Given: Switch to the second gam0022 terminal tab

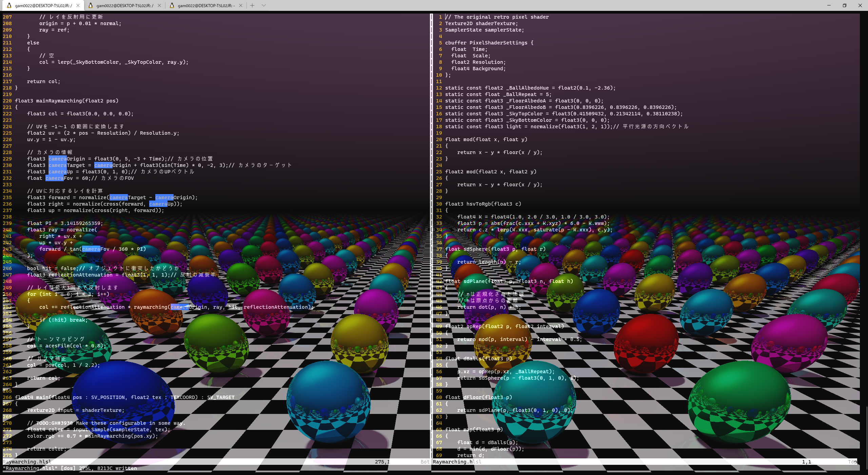Looking at the screenshot, I should (124, 5).
